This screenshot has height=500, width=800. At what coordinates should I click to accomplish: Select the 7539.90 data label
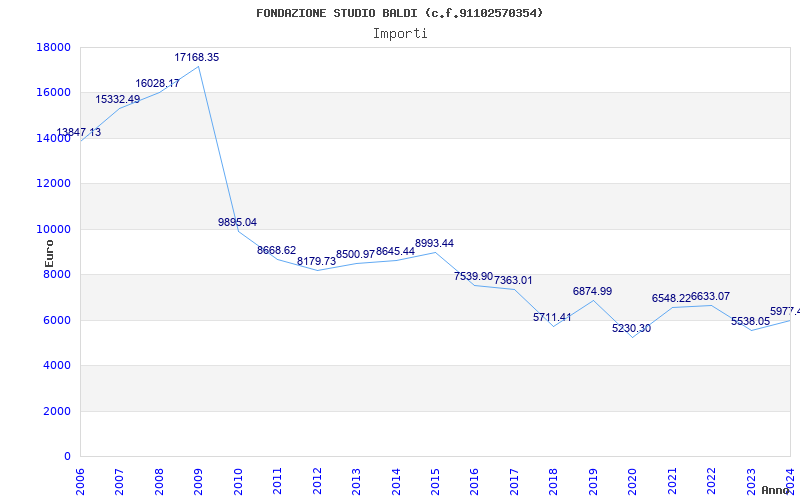tap(473, 276)
